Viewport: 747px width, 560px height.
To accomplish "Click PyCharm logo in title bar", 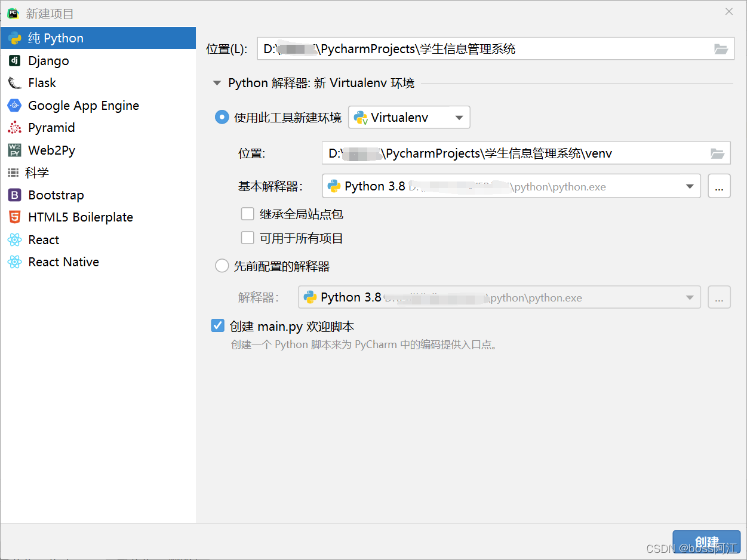I will click(13, 13).
